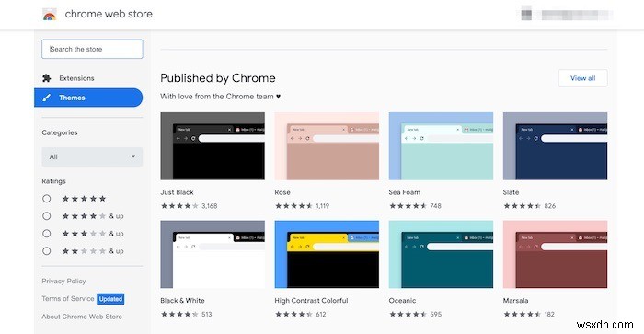Focus the Search the store field
Viewport: 644px width, 334px height.
tap(92, 49)
